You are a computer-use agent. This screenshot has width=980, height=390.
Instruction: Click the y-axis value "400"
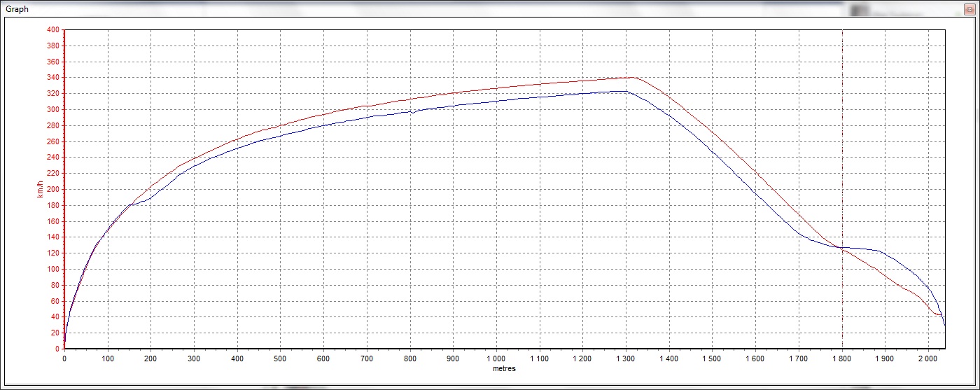pos(53,29)
